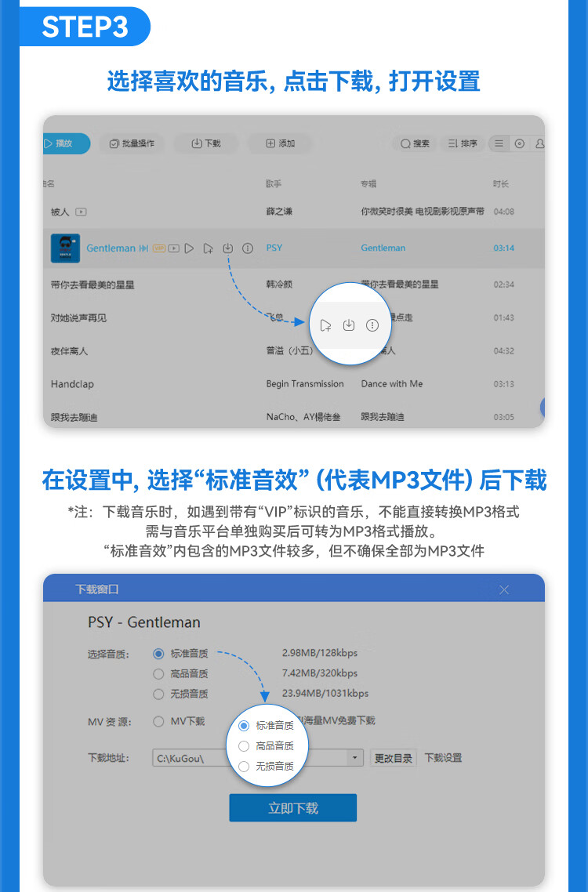Close the 下载窗口 download dialog
This screenshot has height=892, width=588.
click(x=504, y=590)
